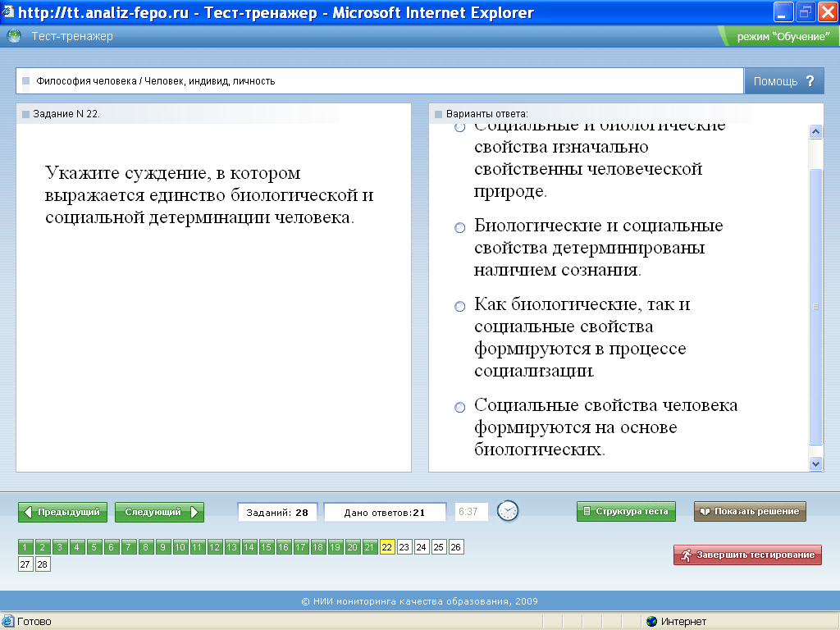840x630 pixels.
Task: Click topic path 'Философия человека / Человек, индивид, личность'
Action: [155, 81]
